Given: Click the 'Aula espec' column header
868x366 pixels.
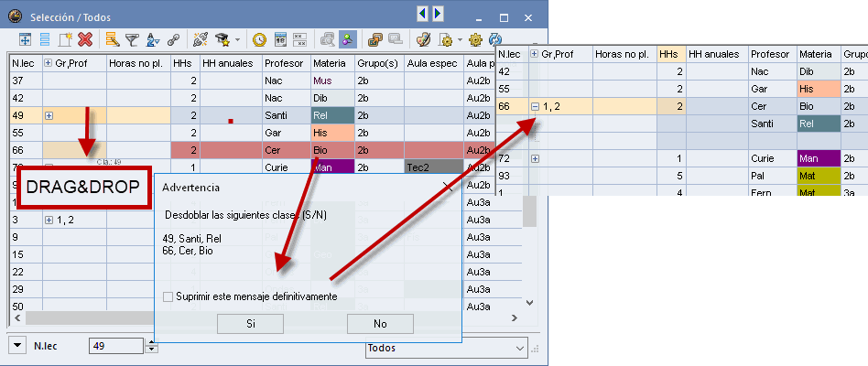Looking at the screenshot, I should point(434,63).
